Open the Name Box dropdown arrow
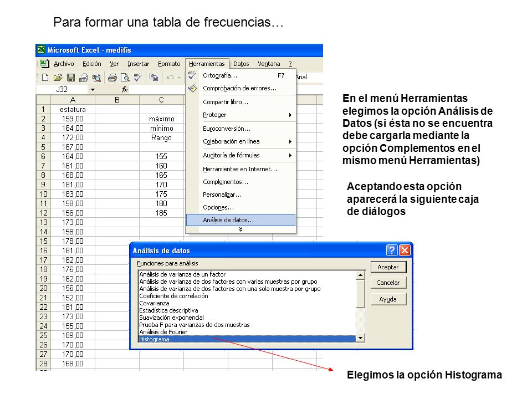This screenshot has width=532, height=399. tap(93, 90)
